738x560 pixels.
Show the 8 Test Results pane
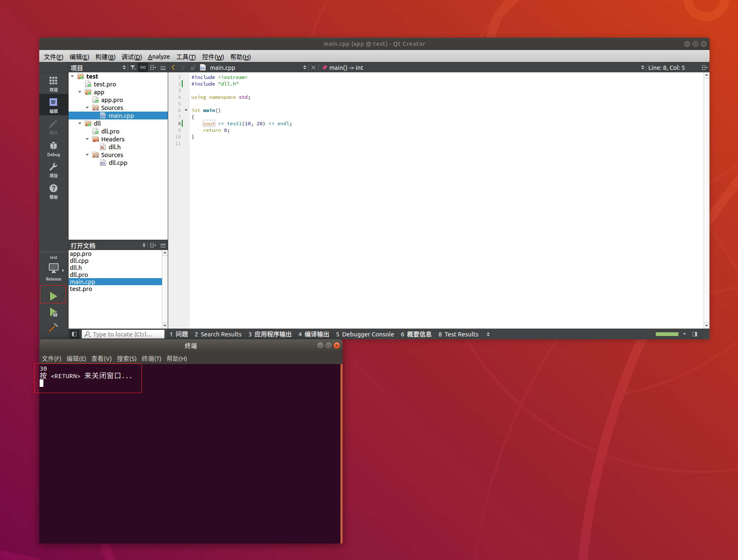pyautogui.click(x=458, y=334)
